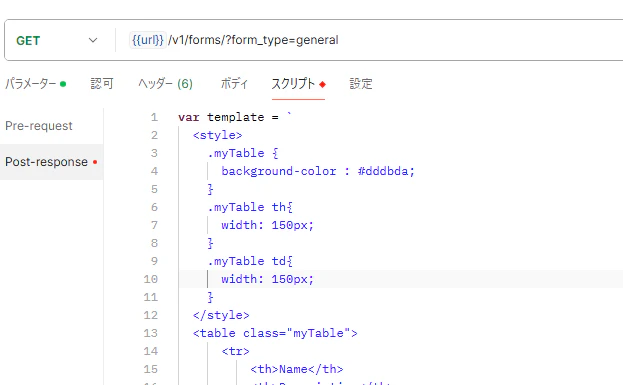Click 'background-color : #dddbda;' on line 4
Screen dimensions: 623x385
point(318,171)
